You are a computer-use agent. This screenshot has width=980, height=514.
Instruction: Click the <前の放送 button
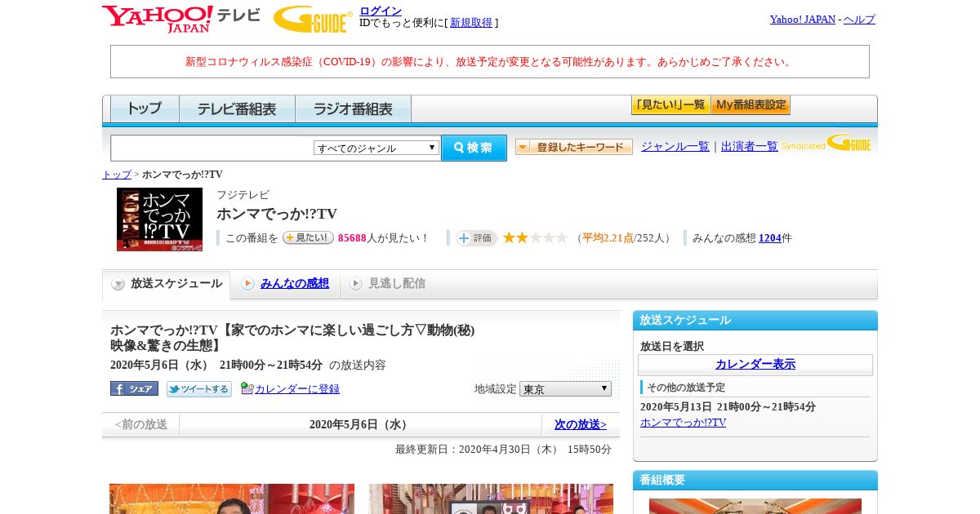(140, 424)
